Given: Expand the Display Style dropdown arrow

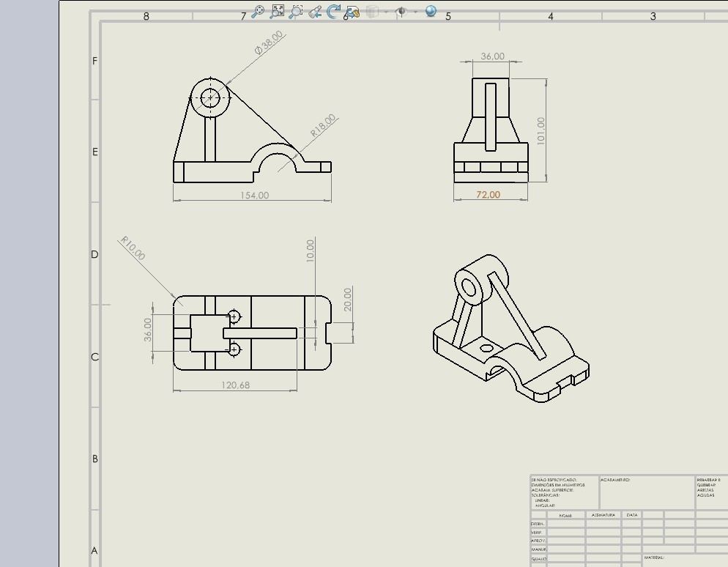Looking at the screenshot, I should click(x=385, y=12).
